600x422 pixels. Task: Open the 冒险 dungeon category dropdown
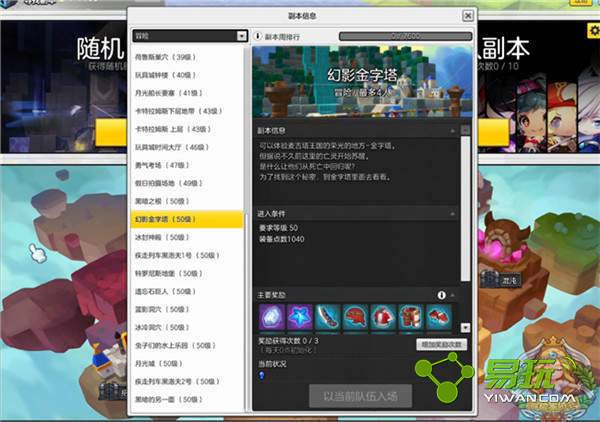pos(190,36)
